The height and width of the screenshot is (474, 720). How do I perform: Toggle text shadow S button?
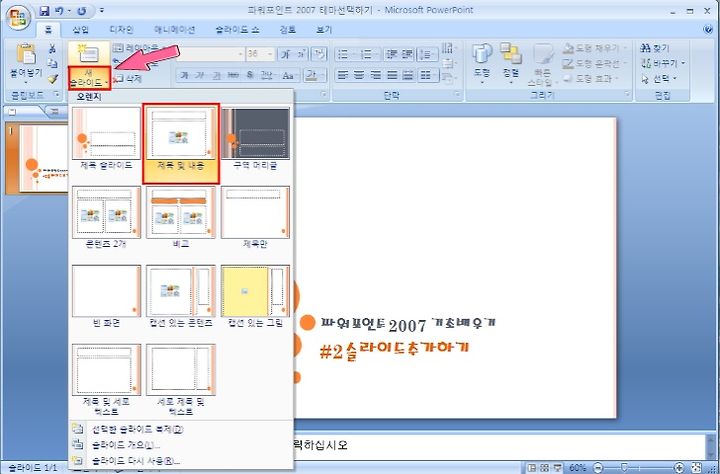(250, 75)
